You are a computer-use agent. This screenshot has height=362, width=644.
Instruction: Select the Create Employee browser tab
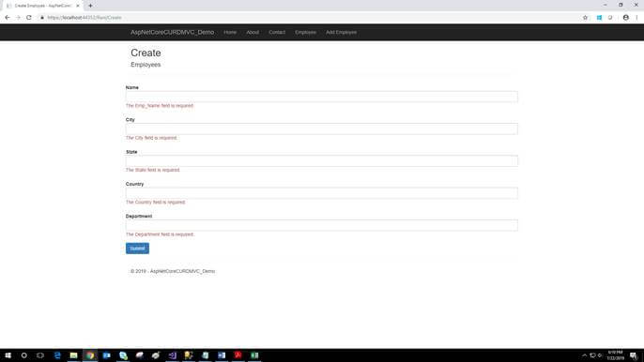pyautogui.click(x=43, y=6)
